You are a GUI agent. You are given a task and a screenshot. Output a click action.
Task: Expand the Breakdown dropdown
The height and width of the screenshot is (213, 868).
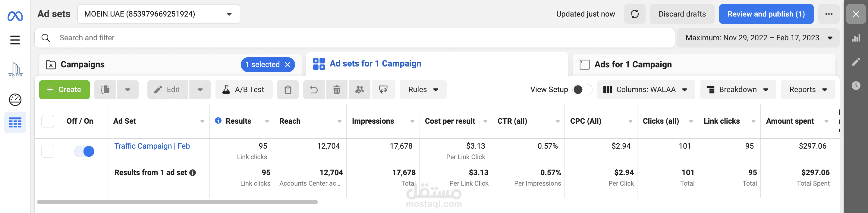pos(737,90)
